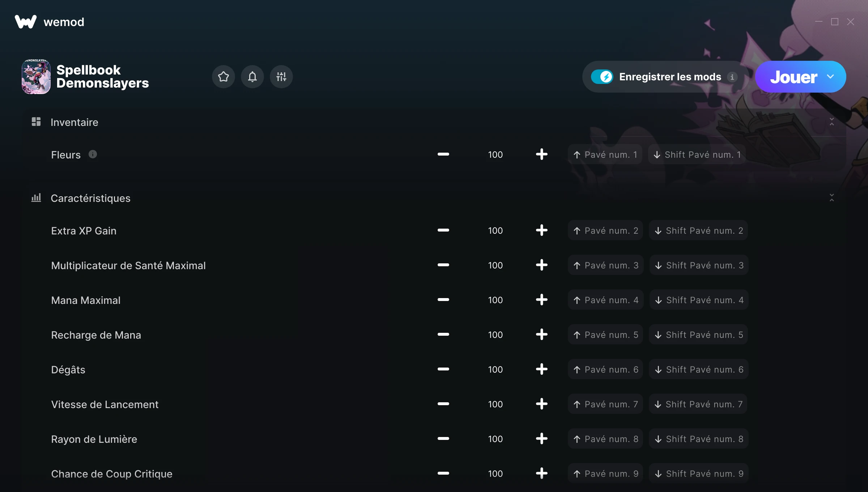Increase Rayon de Lumière with plus
This screenshot has width=868, height=492.
click(541, 439)
